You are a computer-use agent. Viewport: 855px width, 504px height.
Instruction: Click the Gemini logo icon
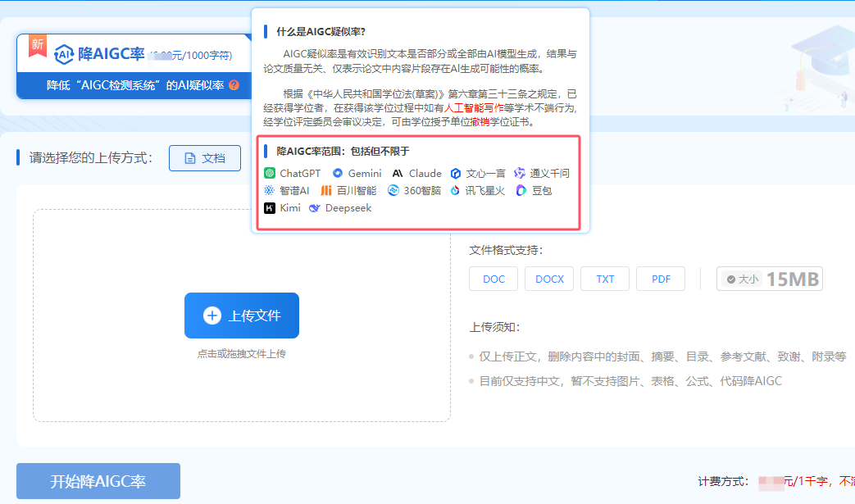338,173
